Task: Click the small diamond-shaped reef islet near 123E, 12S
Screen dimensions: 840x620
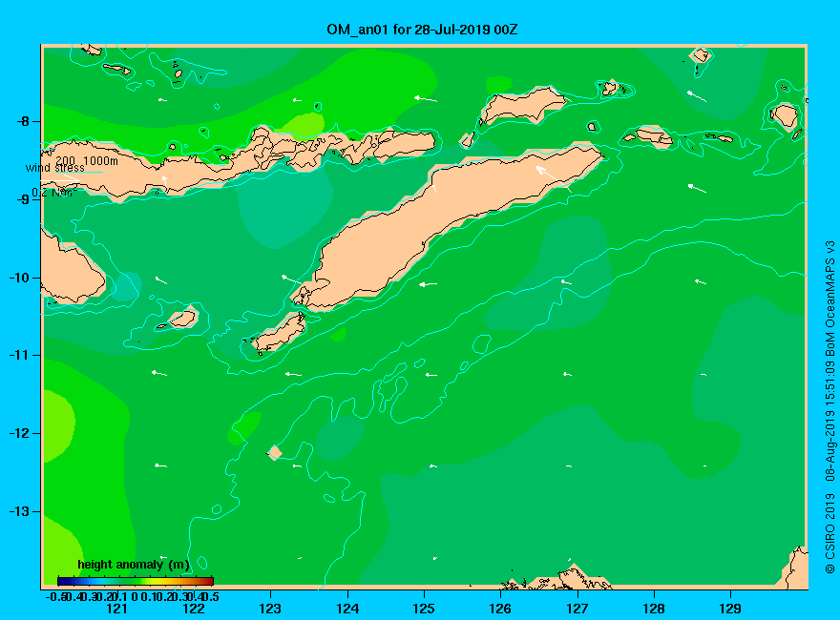Action: click(275, 452)
